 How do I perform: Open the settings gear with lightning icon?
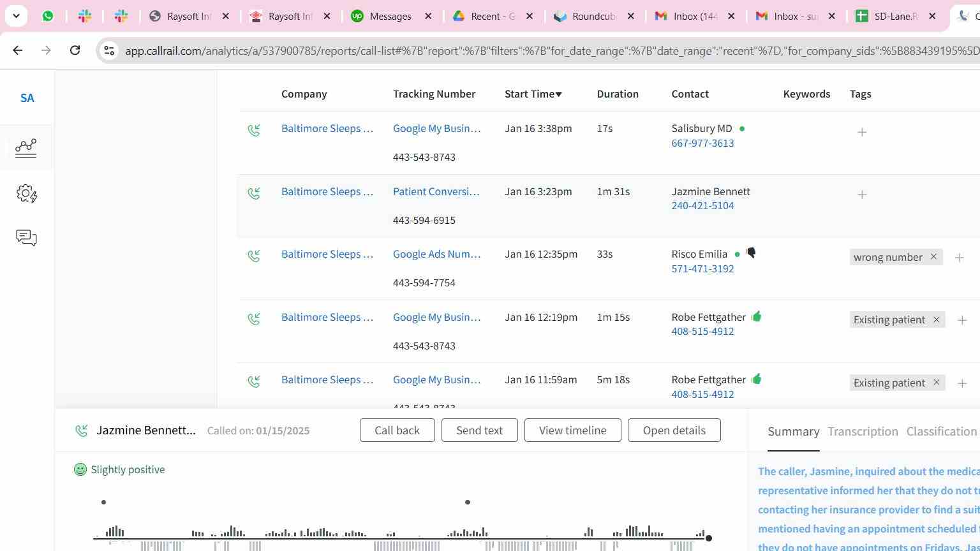point(27,193)
